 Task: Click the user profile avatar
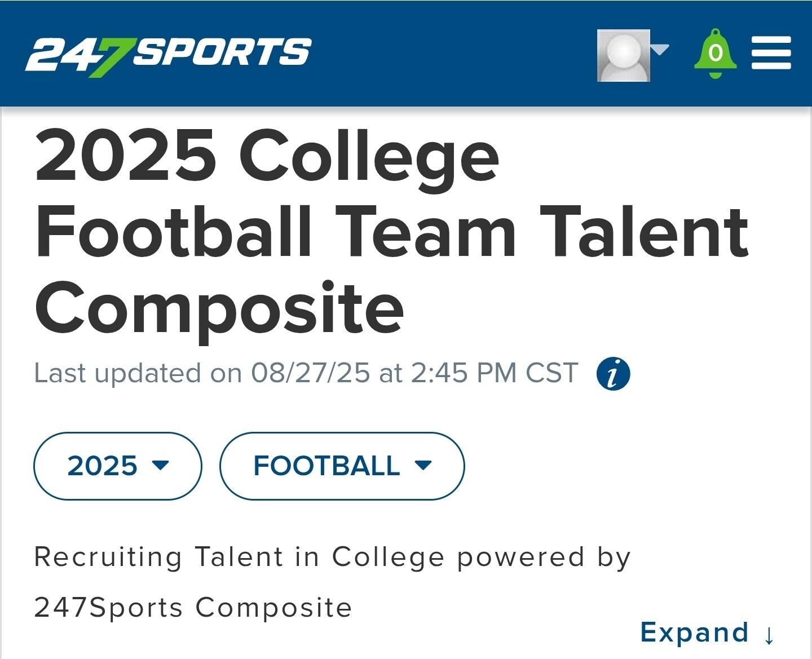pyautogui.click(x=623, y=55)
